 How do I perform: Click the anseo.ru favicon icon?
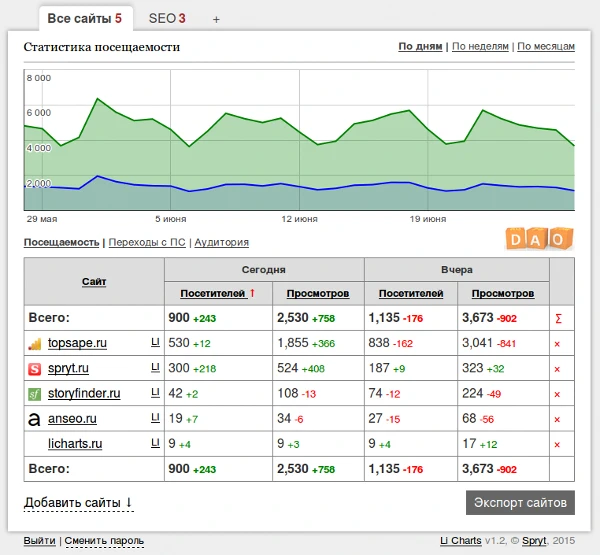34,419
